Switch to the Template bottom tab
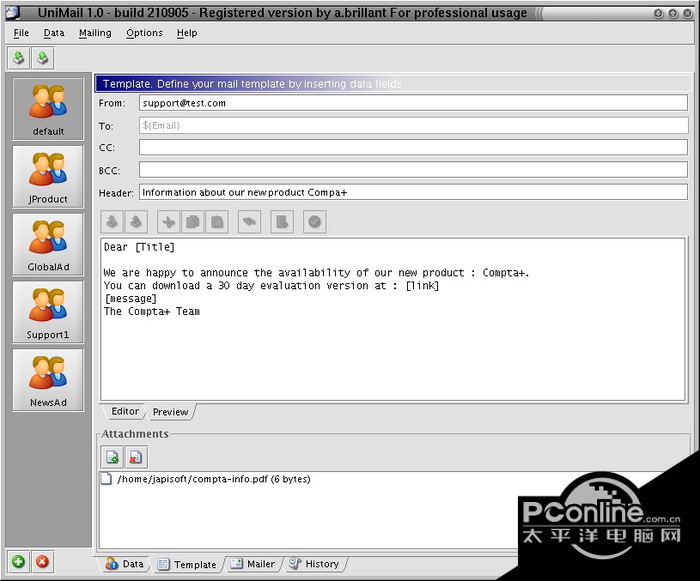 point(187,564)
